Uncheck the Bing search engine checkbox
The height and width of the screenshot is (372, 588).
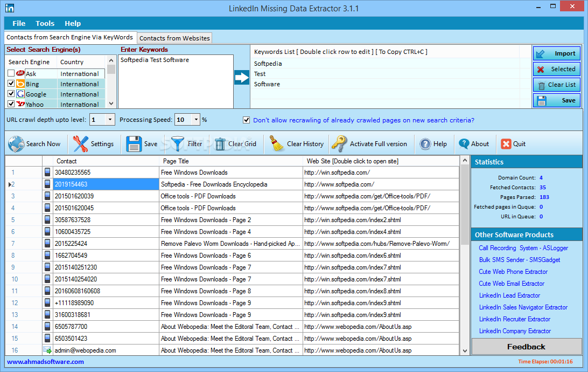coord(11,84)
